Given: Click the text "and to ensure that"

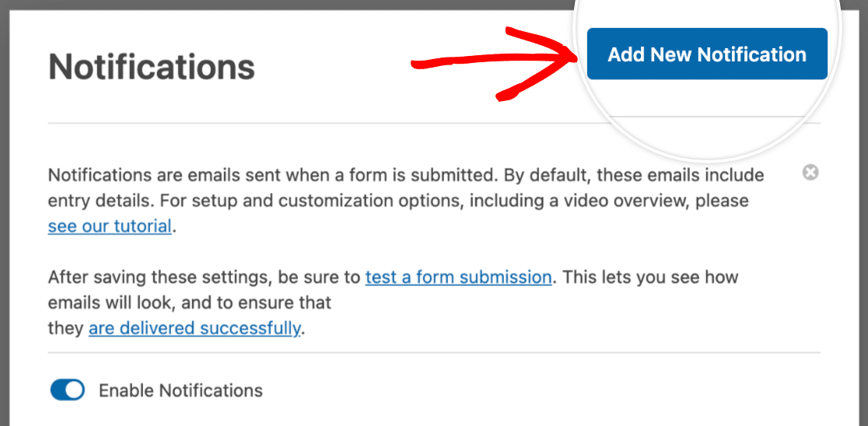Looking at the screenshot, I should (264, 302).
